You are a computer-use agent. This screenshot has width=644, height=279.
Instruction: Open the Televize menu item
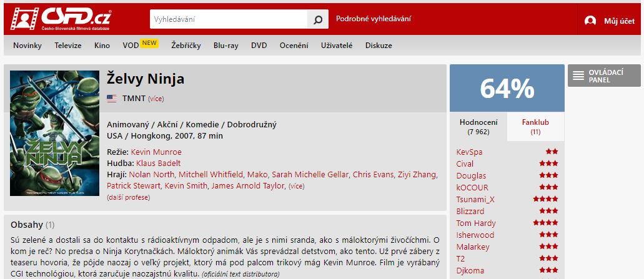(68, 46)
